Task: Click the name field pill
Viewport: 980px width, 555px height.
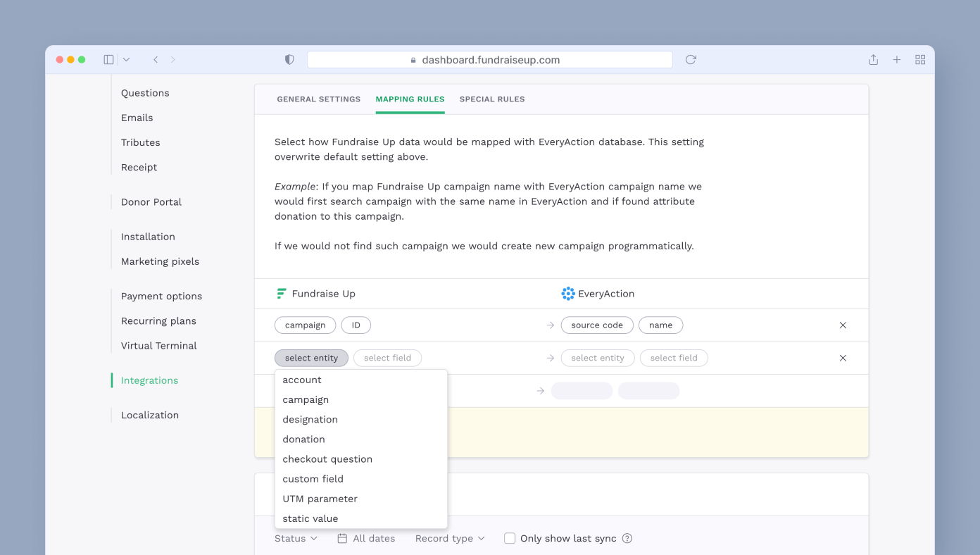Action: pos(660,325)
